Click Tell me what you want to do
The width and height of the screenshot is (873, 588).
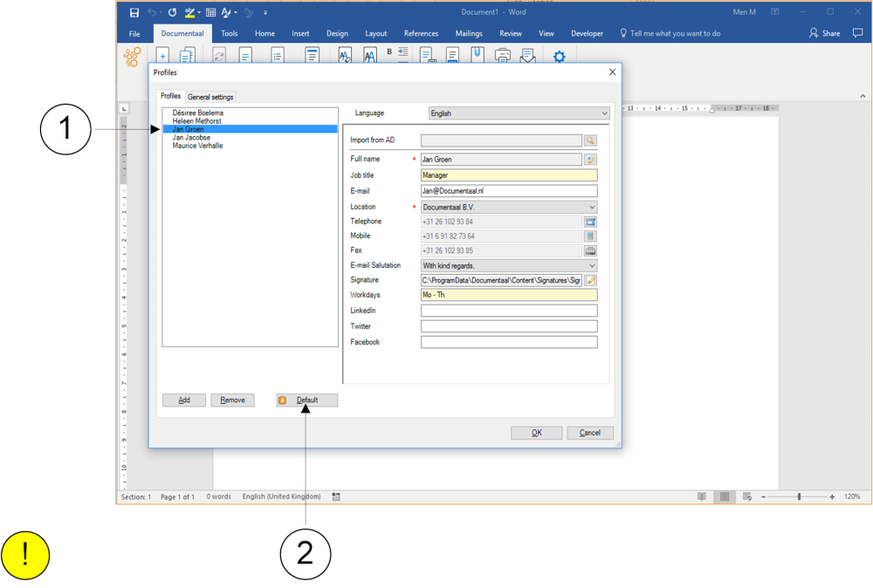click(x=670, y=33)
